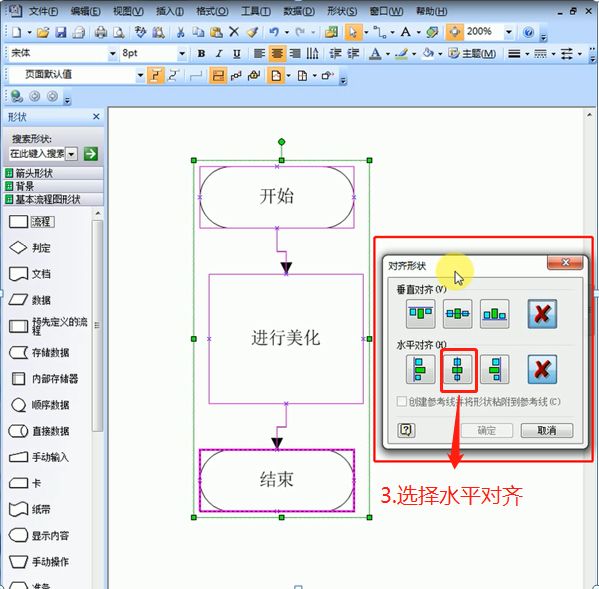Open the zoom 200% dropdown
Image resolution: width=599 pixels, height=589 pixels.
click(x=508, y=32)
